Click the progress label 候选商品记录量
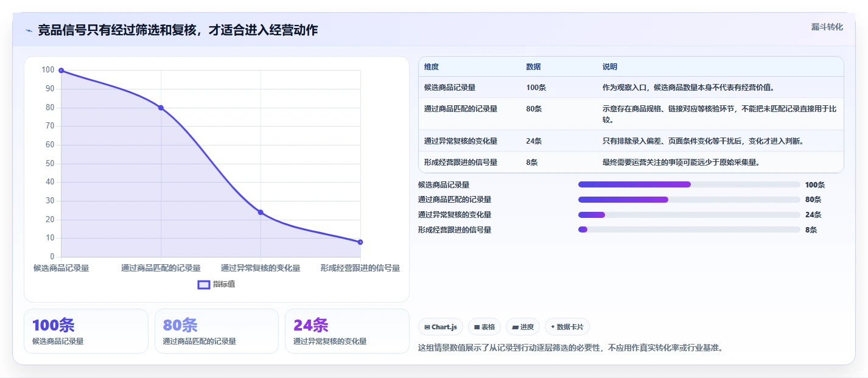 pos(444,185)
